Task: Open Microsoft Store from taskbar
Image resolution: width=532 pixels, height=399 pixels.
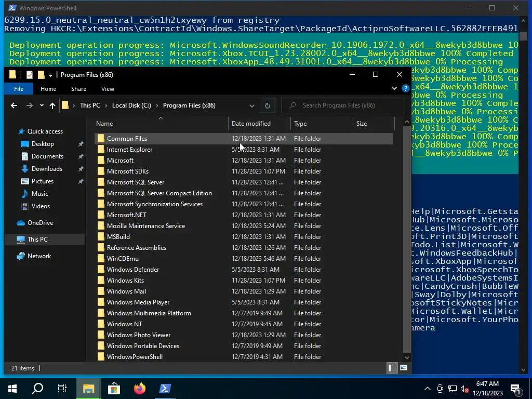Action: point(114,389)
